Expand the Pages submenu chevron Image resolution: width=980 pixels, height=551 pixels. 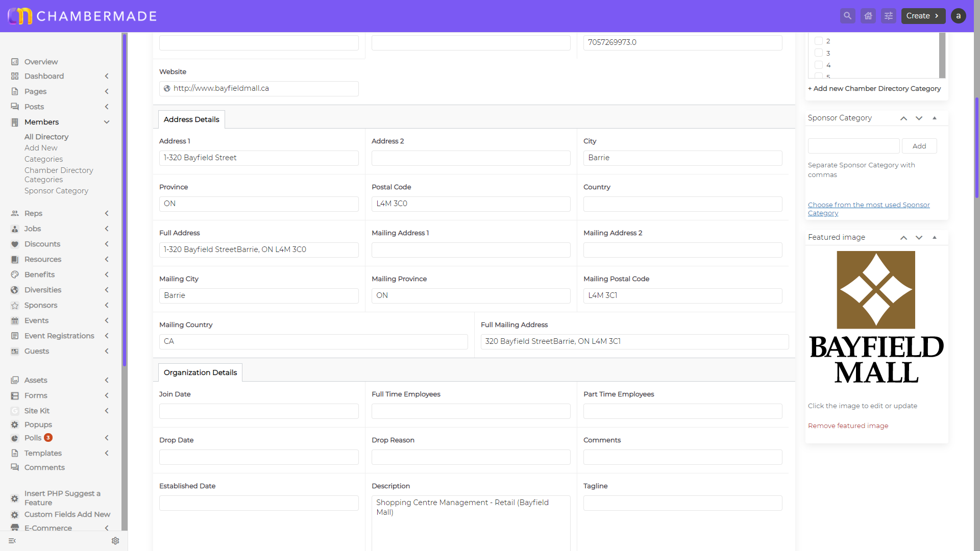coord(107,91)
